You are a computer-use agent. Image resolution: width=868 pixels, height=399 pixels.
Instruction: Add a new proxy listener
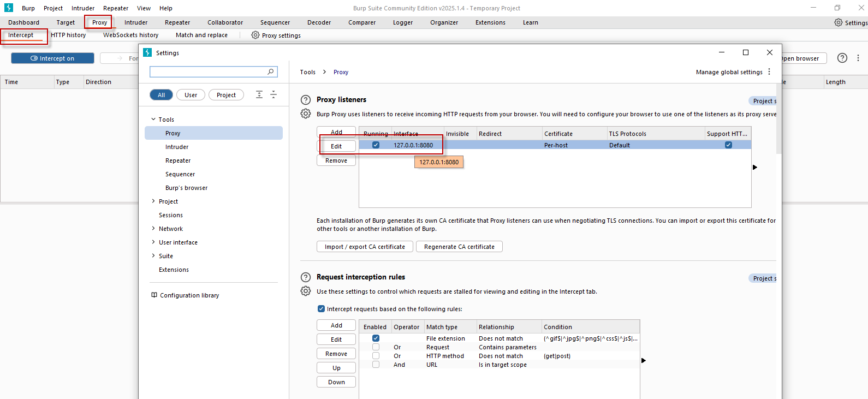tap(336, 132)
